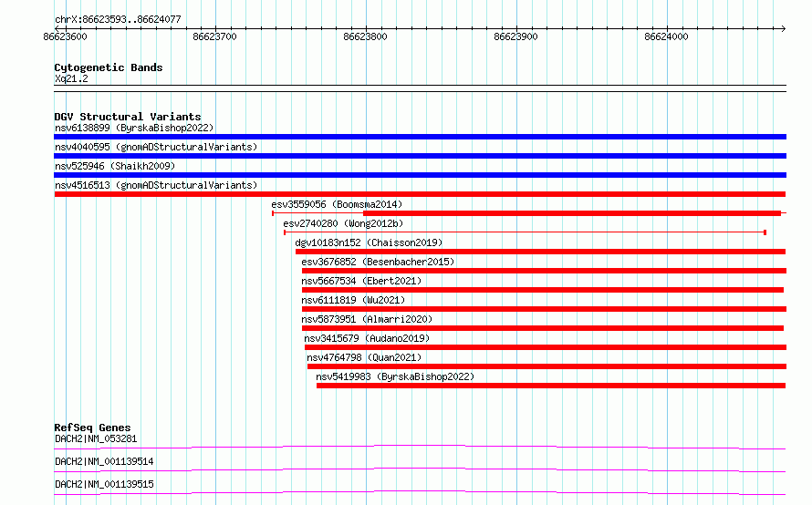
Task: Open variant dgv10183n152 (Chaisson2019) label
Action: [369, 242]
